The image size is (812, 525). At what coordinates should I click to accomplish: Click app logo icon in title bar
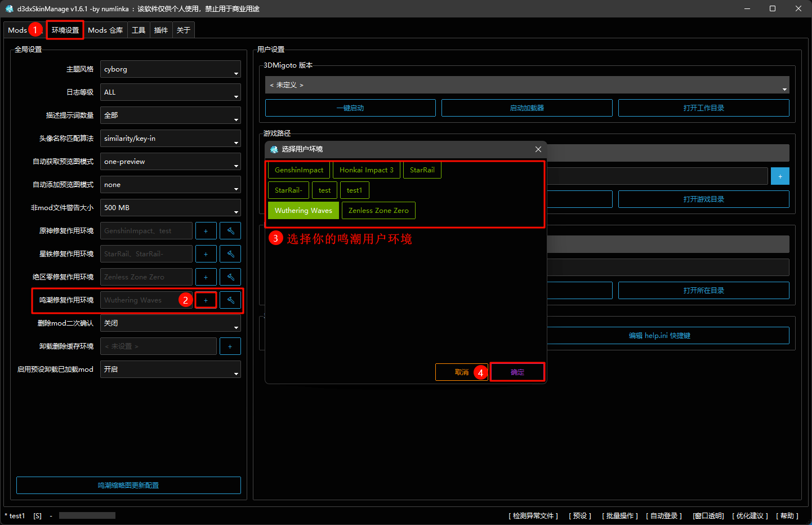point(9,8)
